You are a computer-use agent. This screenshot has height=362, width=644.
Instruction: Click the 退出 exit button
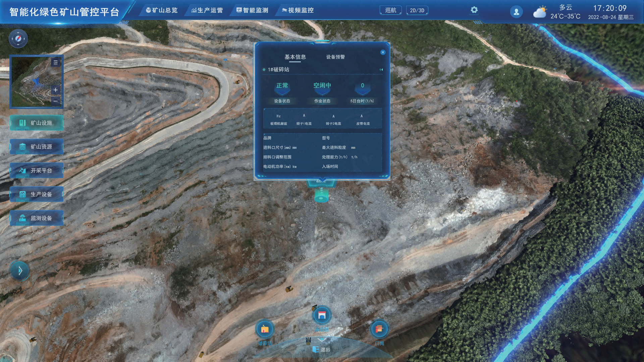coord(322,350)
